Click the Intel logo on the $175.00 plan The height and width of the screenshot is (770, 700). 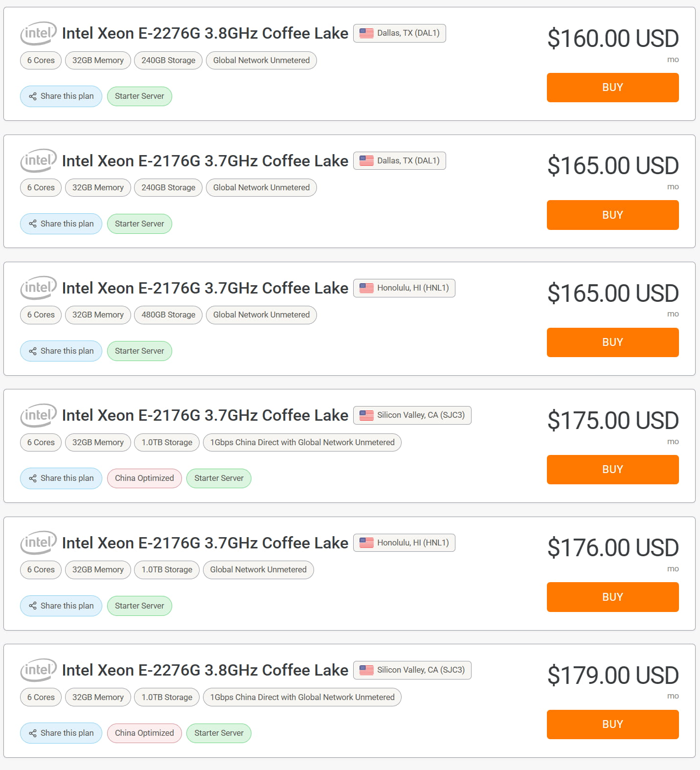(x=38, y=415)
